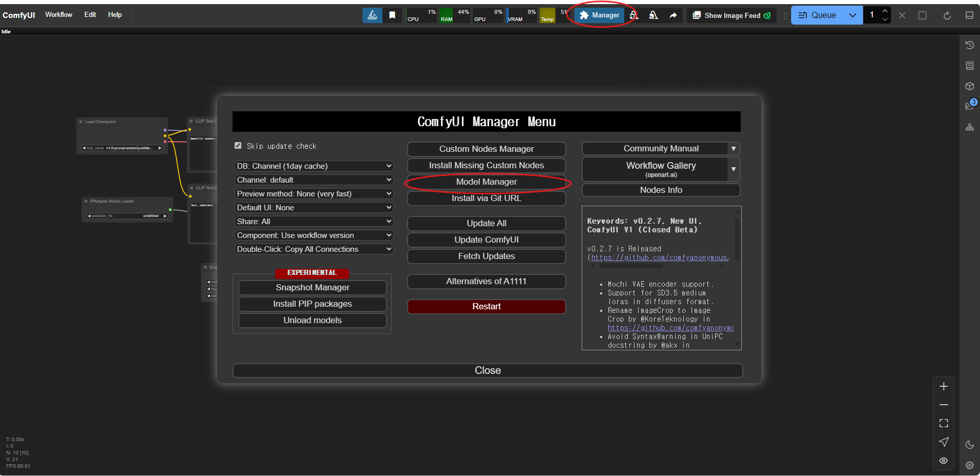Toggle dark theme moon icon
Screen dimensions: 980x476
pos(970,445)
